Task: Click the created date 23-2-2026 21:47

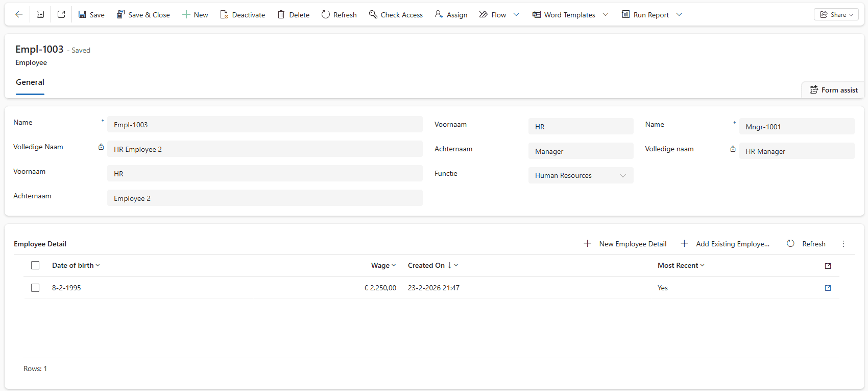Action: pos(433,288)
